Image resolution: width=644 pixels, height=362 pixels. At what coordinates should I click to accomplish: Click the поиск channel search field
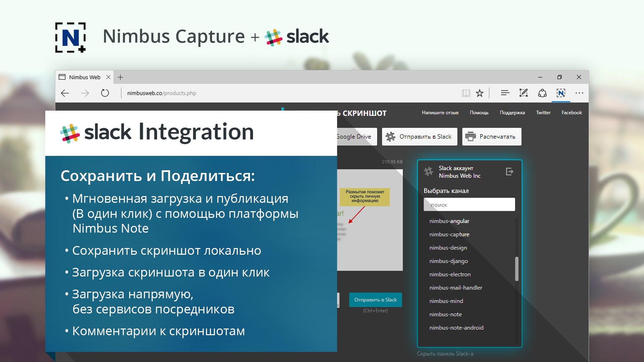(469, 205)
